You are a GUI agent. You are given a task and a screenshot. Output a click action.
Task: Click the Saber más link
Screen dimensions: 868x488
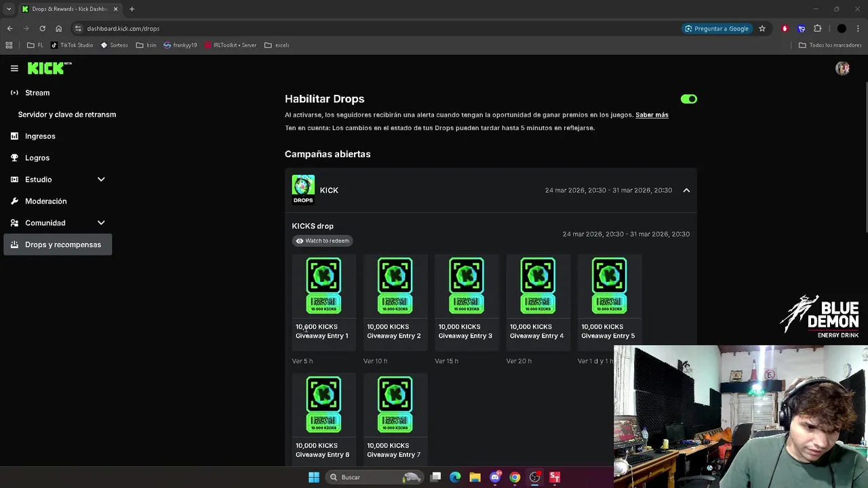click(652, 115)
